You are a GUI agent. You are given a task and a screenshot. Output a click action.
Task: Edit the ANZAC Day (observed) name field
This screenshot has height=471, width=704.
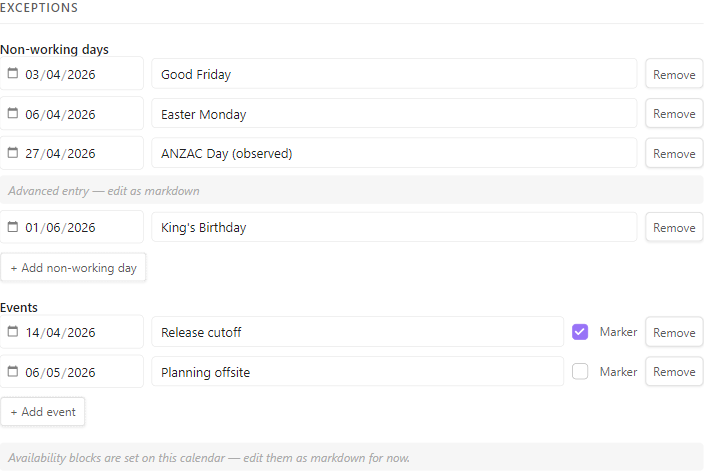394,153
